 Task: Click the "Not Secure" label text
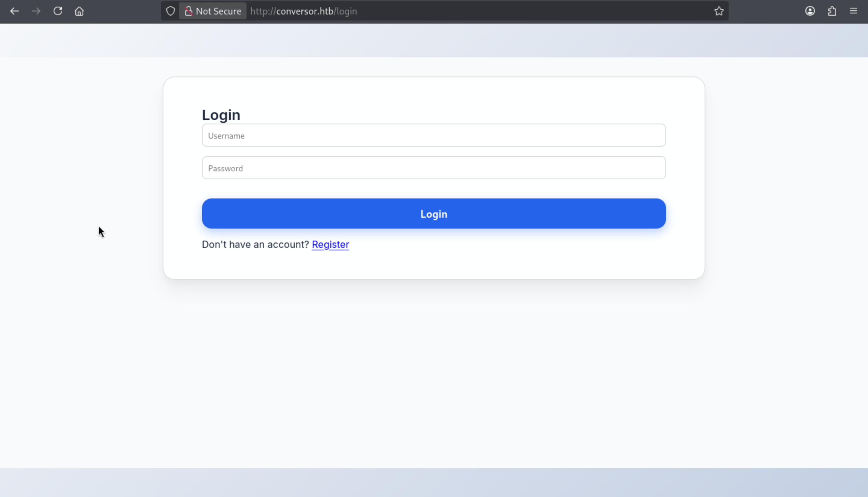(218, 11)
